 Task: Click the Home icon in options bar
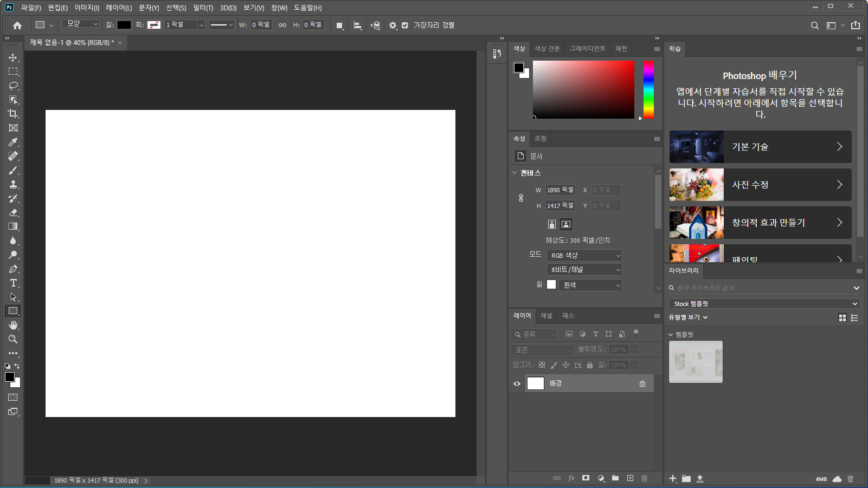pos(17,25)
